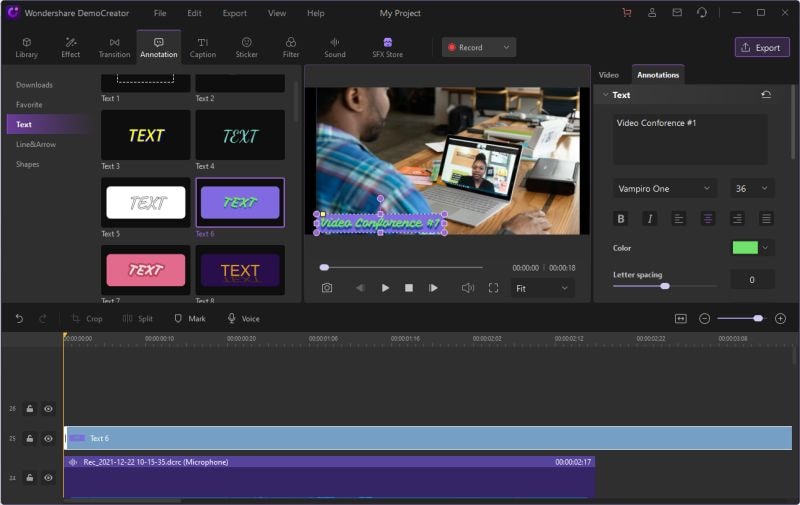800x505 pixels.
Task: Open the View menu
Action: pyautogui.click(x=277, y=13)
